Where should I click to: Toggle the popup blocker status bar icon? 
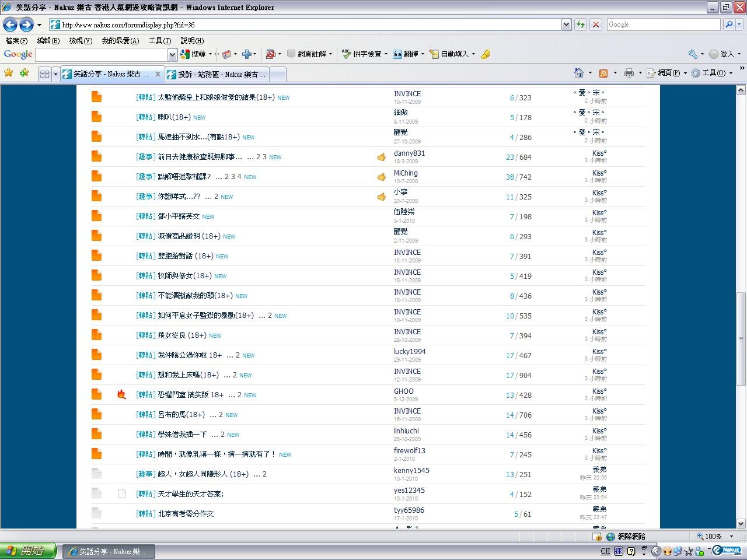coord(597,536)
